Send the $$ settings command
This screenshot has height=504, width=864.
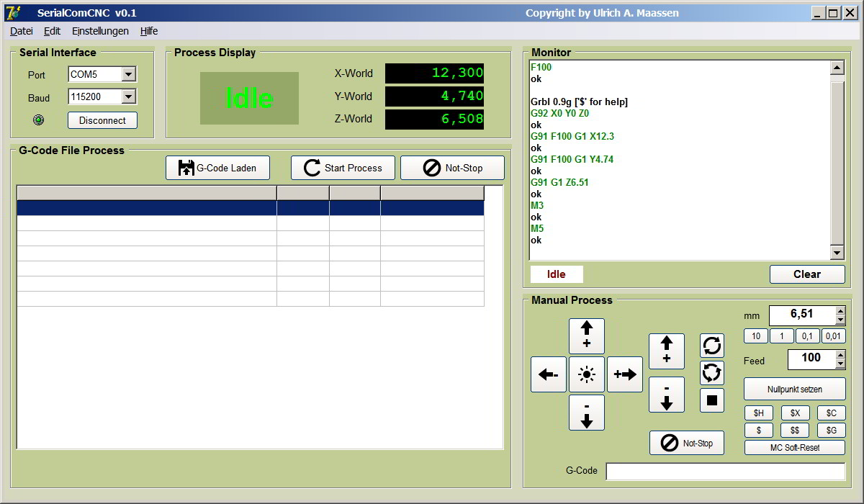(795, 430)
